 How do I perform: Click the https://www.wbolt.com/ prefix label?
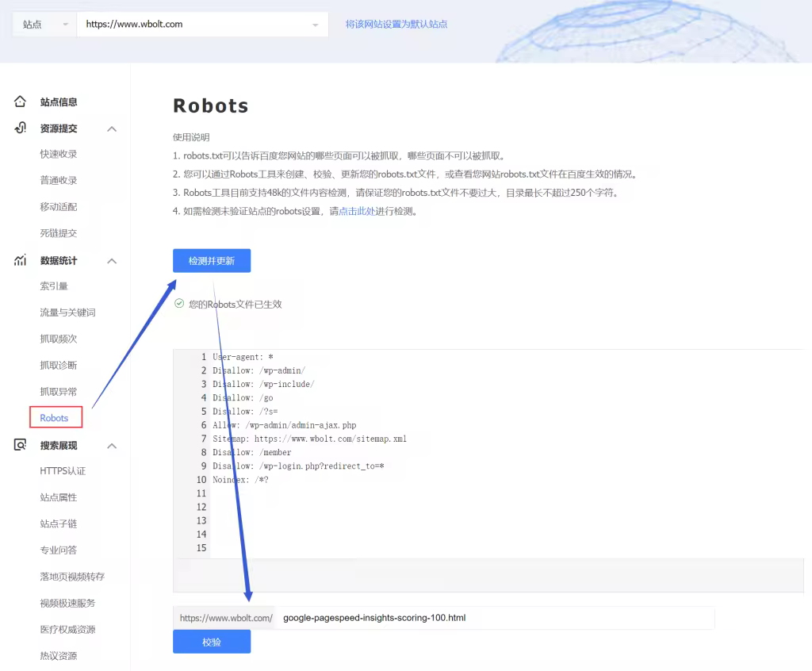(x=226, y=618)
